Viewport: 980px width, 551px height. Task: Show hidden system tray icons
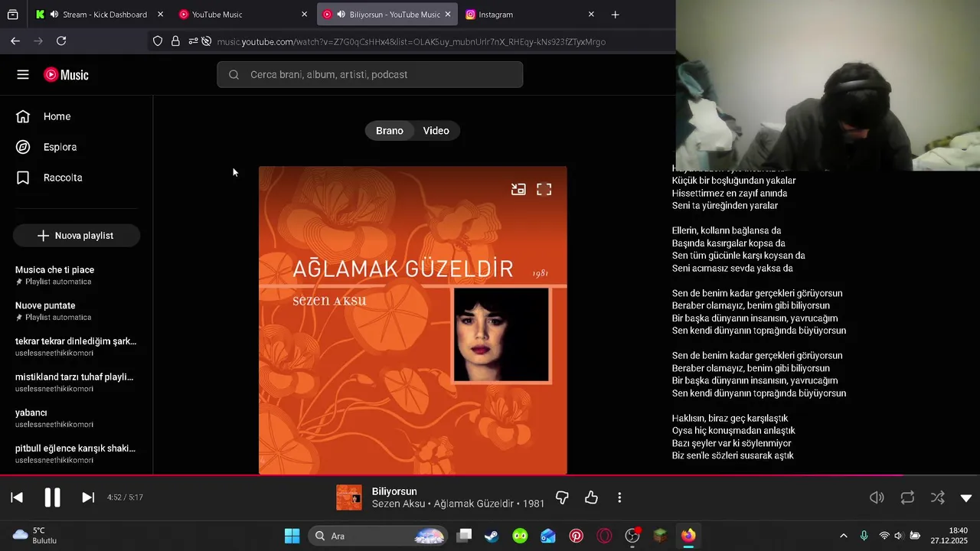coord(844,536)
